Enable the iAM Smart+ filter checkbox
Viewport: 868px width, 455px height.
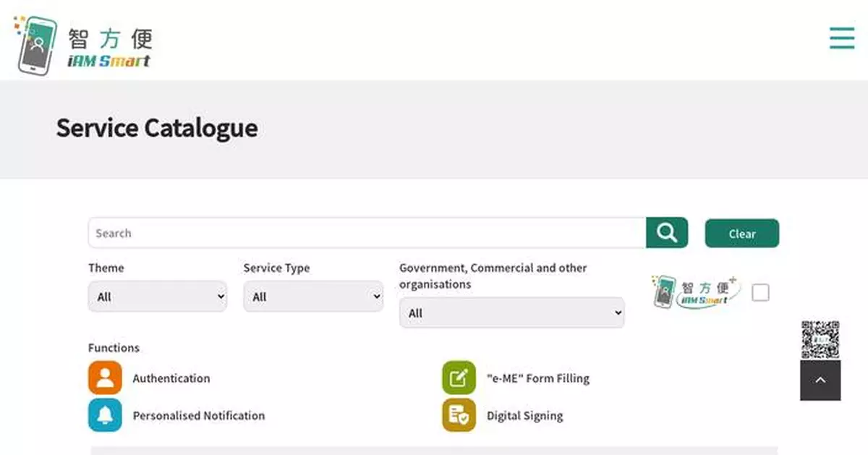(760, 292)
